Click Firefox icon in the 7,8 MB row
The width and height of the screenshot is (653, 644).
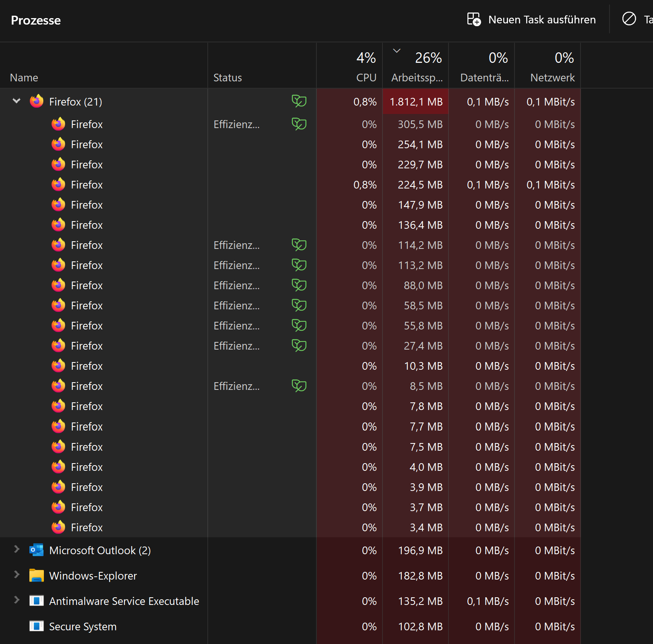pyautogui.click(x=58, y=406)
